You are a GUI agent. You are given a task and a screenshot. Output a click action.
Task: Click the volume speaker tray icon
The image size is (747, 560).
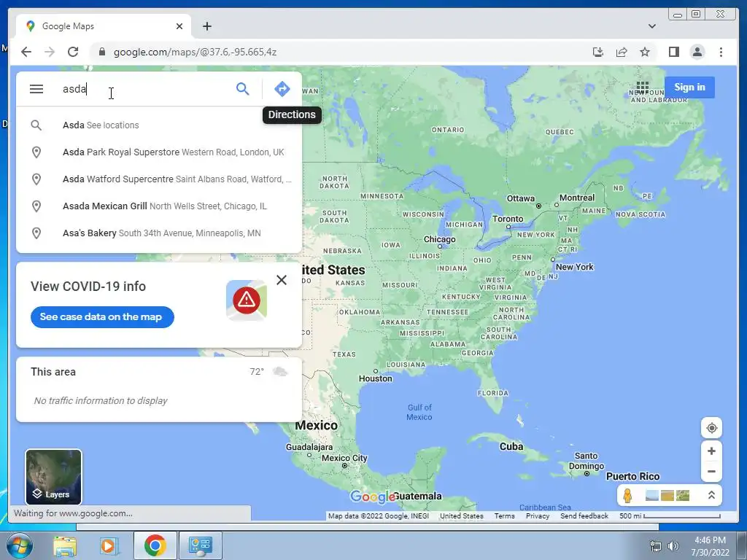click(x=673, y=546)
